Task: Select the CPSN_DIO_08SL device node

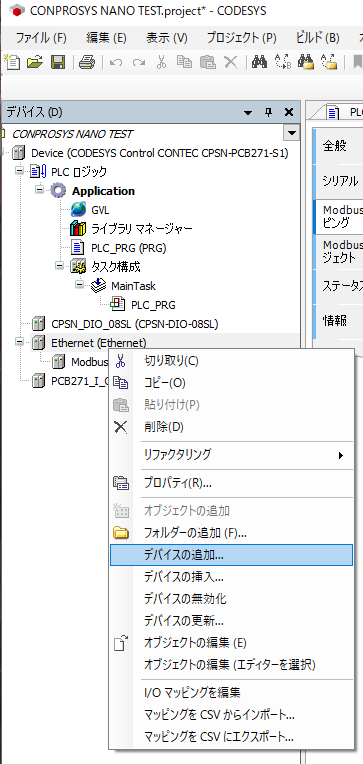Action: (134, 324)
